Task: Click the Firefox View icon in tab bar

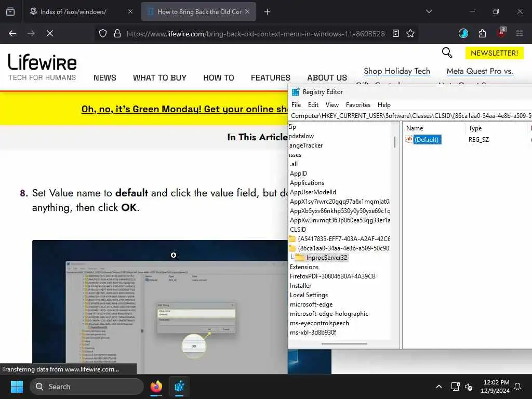Action: [x=10, y=12]
